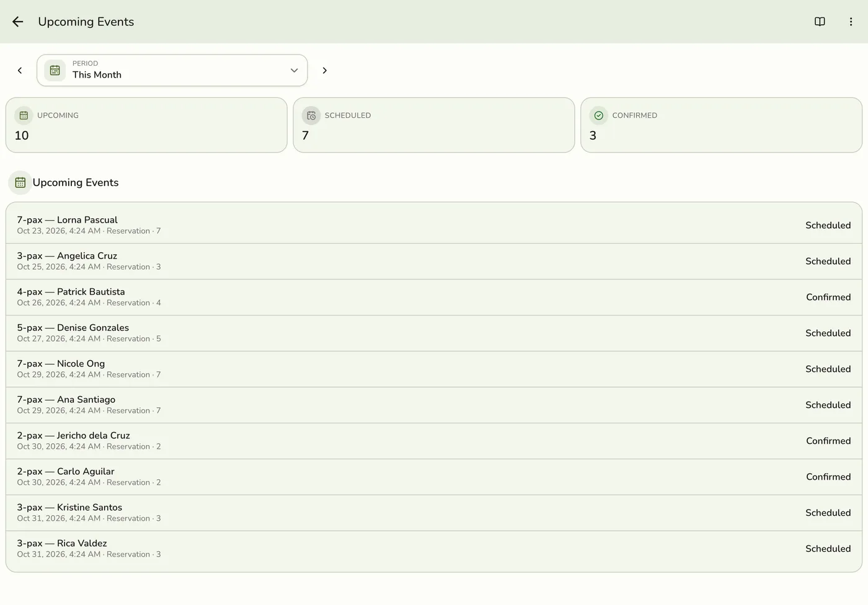Open Denise Gonzales 5-pax reservation

(x=434, y=333)
